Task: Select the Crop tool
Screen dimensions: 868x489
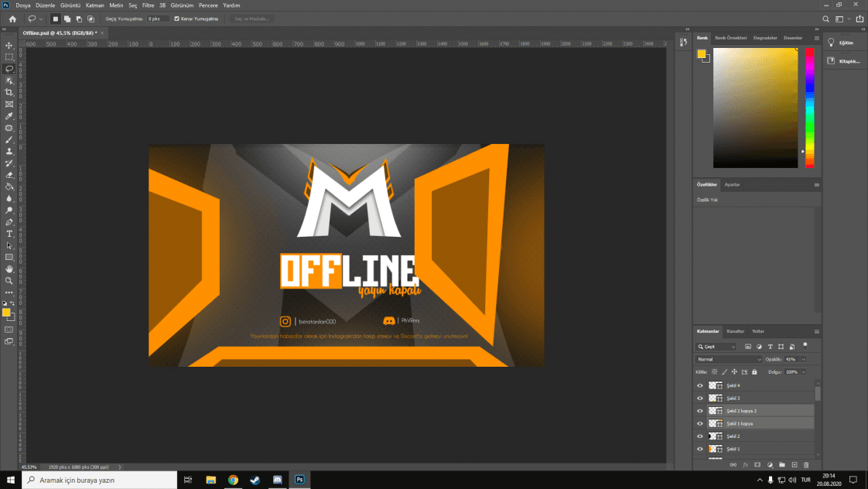Action: tap(9, 93)
